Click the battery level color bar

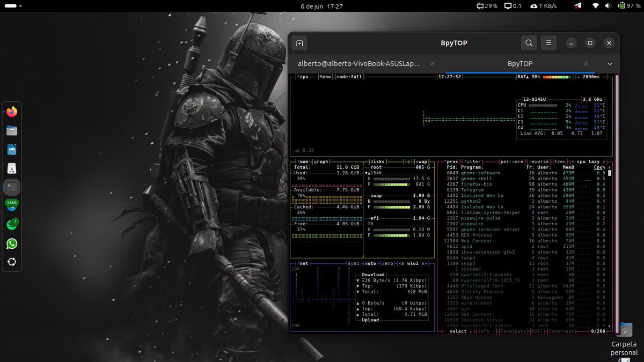[556, 77]
